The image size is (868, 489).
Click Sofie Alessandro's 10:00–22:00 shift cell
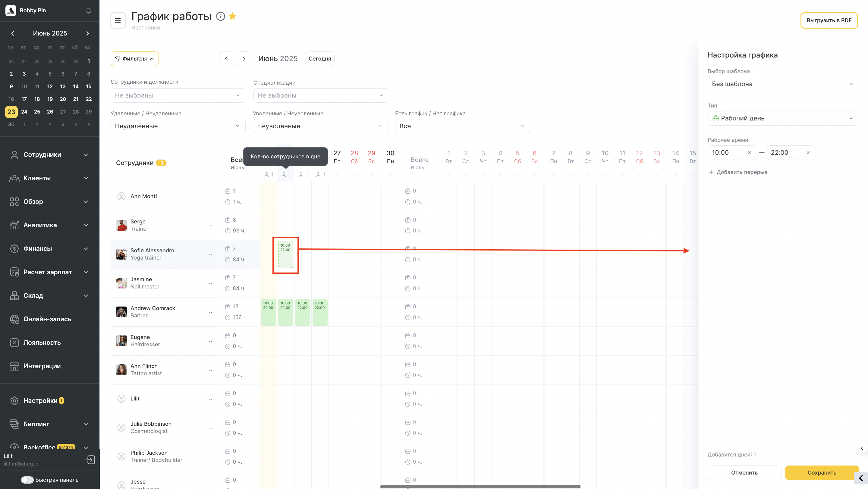point(285,254)
